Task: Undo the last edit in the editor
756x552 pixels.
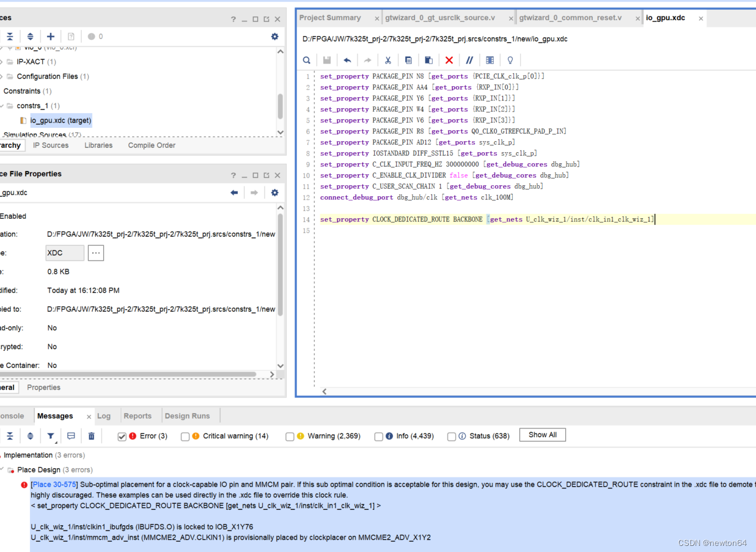Action: point(347,60)
